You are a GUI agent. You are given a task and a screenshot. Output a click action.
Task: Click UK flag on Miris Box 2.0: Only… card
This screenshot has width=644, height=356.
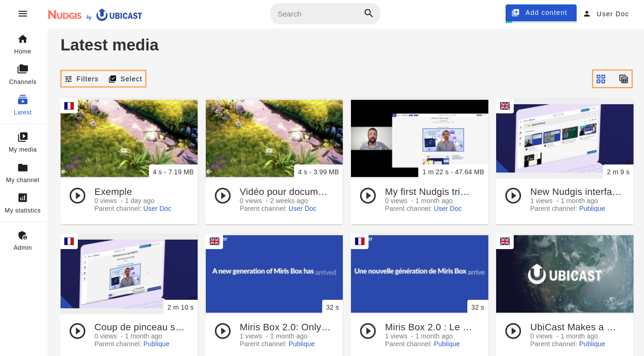tap(215, 241)
